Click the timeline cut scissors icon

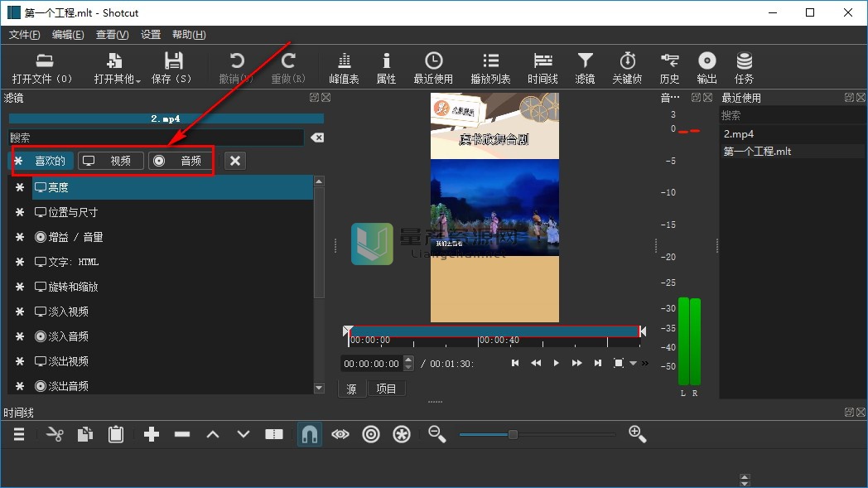[x=55, y=434]
